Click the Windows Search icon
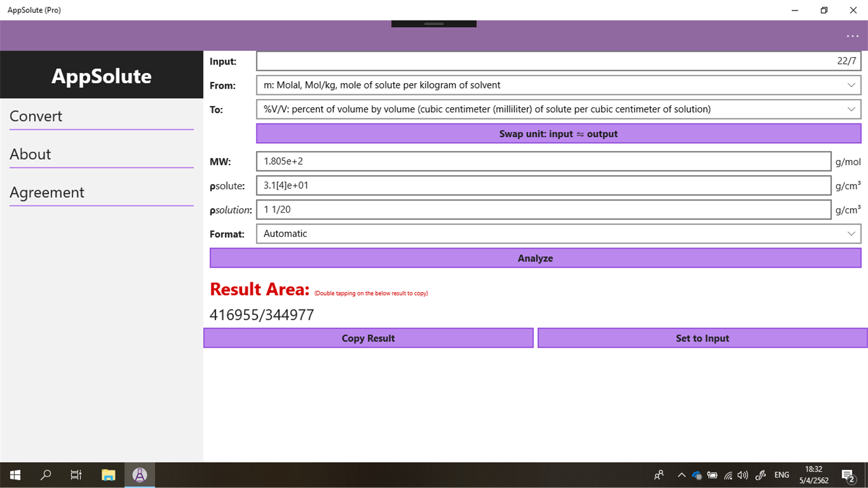The image size is (868, 488). [x=45, y=474]
